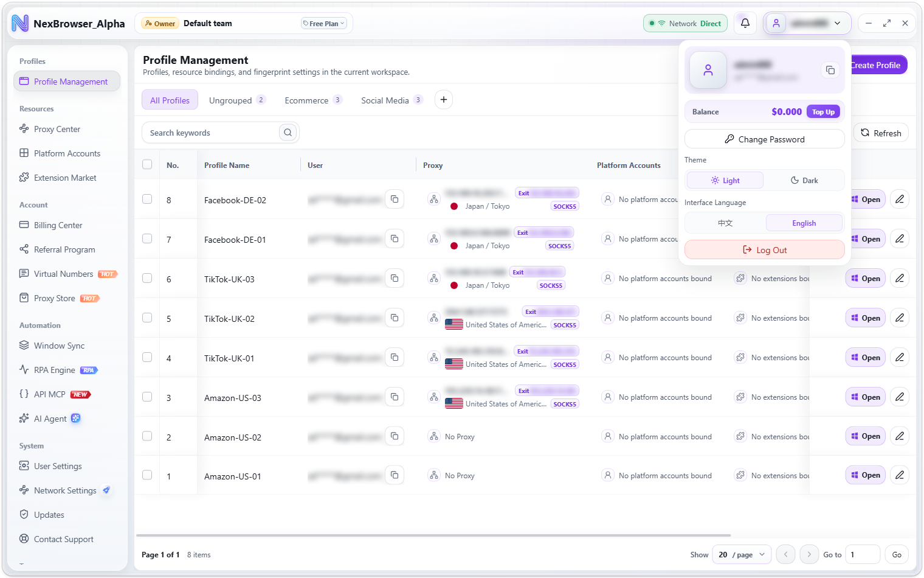Click the proxy icon for Amazon-US-03
Viewport: 924px width, 578px height.
(434, 397)
